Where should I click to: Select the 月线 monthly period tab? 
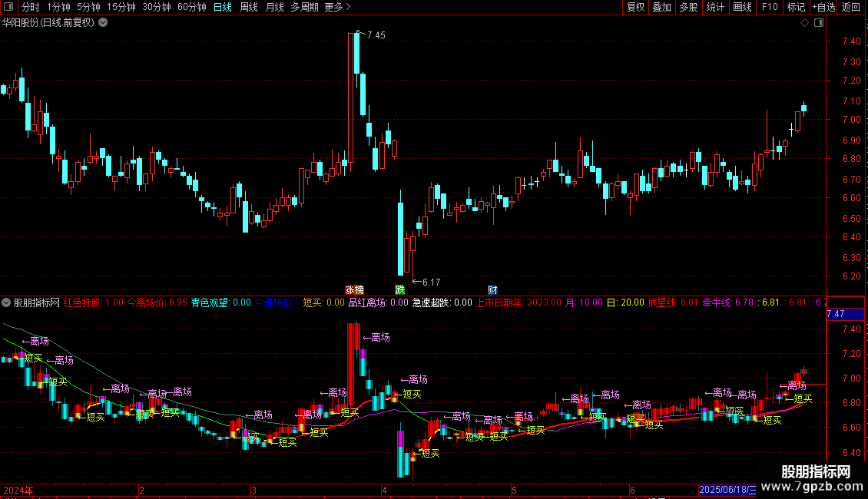[274, 7]
